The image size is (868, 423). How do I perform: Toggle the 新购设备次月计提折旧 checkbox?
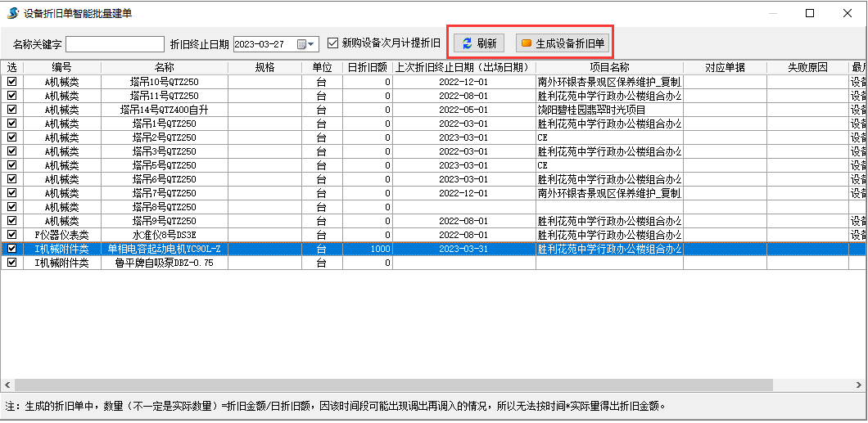332,43
